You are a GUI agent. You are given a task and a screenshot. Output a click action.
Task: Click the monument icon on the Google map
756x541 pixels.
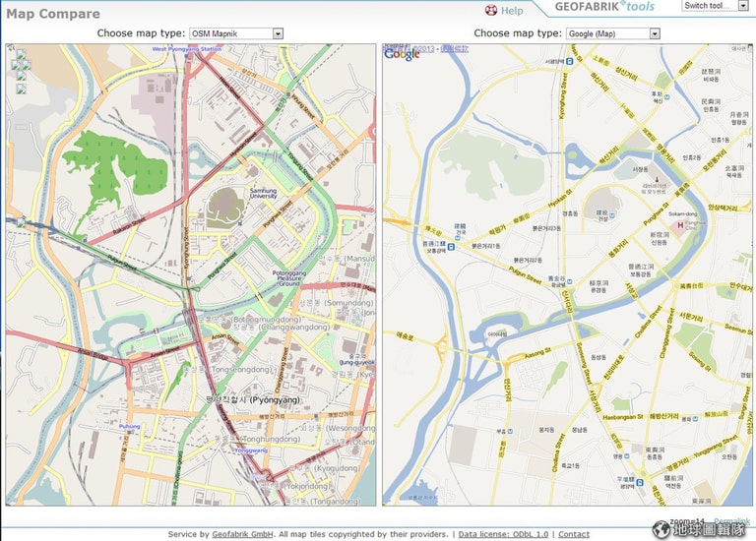(x=657, y=179)
